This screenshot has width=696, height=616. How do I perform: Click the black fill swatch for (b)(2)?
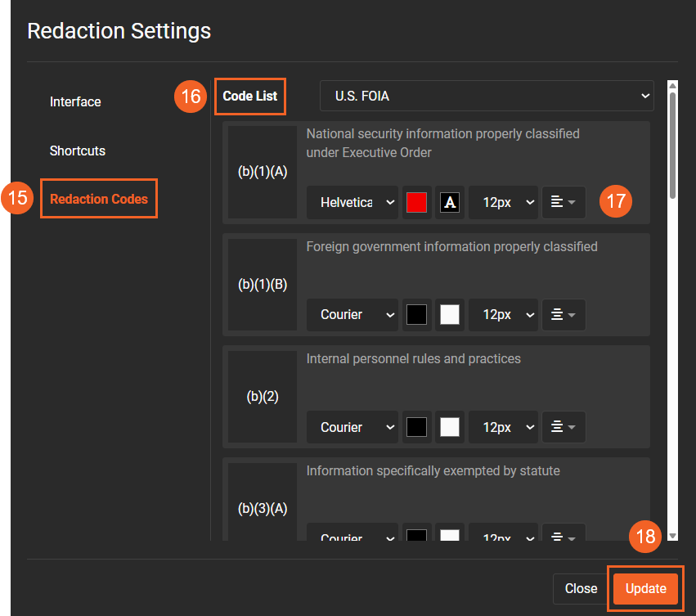click(416, 426)
